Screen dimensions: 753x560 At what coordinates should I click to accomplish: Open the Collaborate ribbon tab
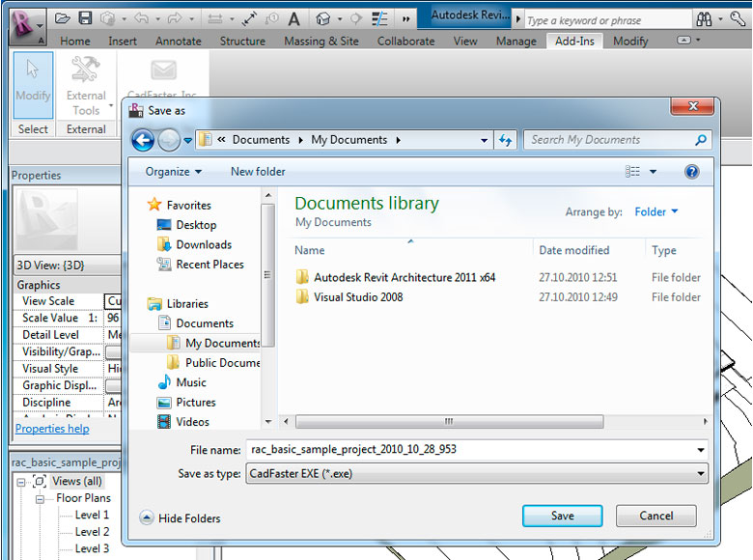click(405, 42)
